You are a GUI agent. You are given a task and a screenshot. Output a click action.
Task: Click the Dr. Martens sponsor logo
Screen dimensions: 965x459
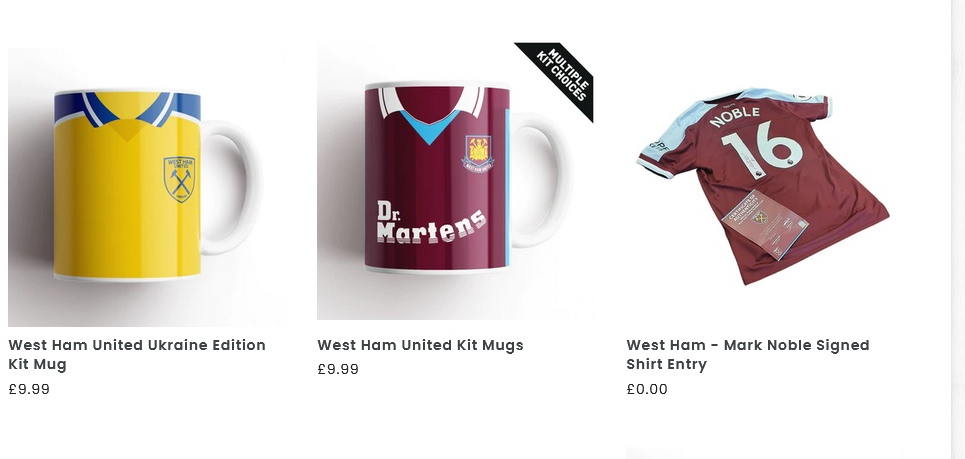pyautogui.click(x=430, y=223)
